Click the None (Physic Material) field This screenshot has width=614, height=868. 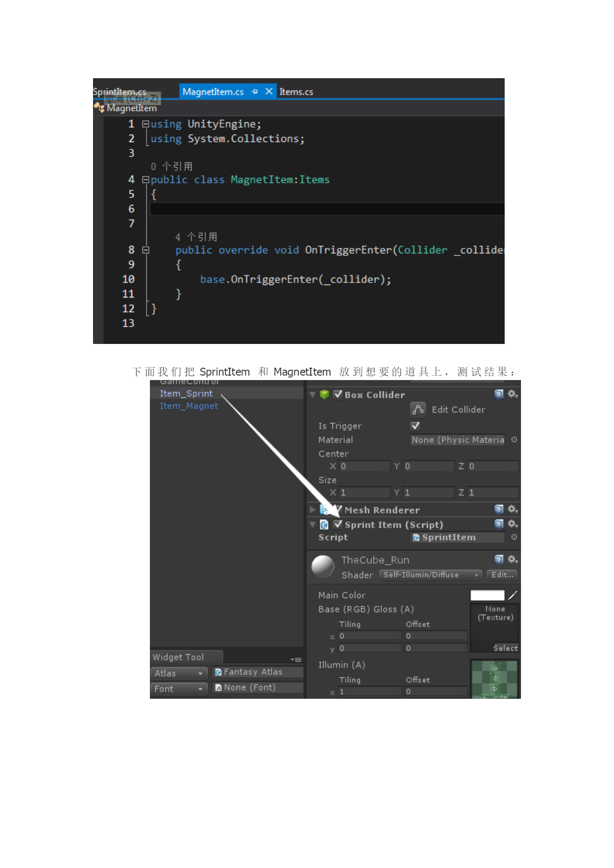tap(458, 439)
